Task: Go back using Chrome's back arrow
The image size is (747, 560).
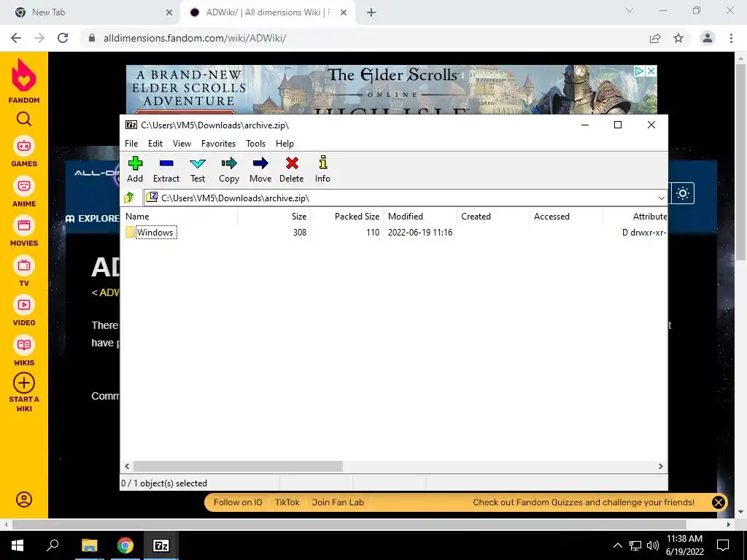Action: tap(16, 38)
